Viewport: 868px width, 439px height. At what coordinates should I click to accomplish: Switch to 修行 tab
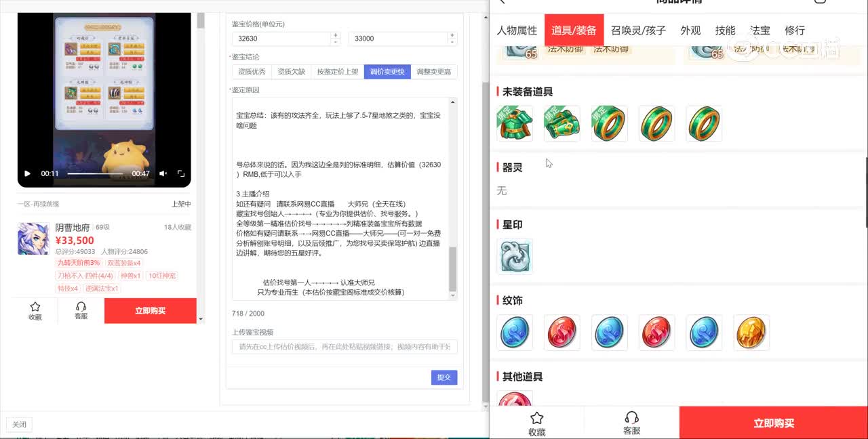point(794,30)
